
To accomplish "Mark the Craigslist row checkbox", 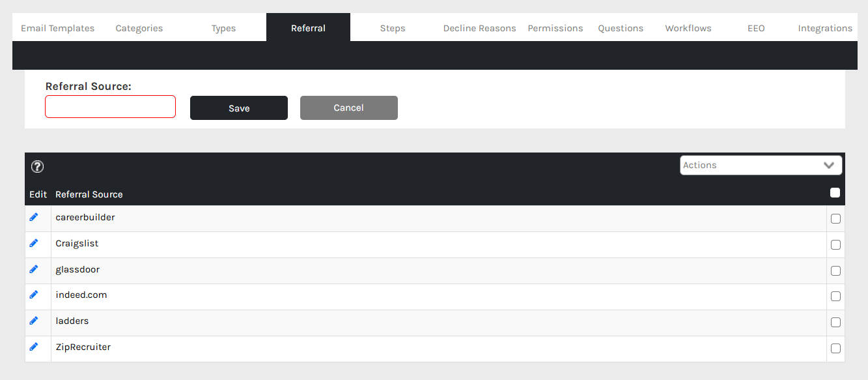I will (x=835, y=245).
